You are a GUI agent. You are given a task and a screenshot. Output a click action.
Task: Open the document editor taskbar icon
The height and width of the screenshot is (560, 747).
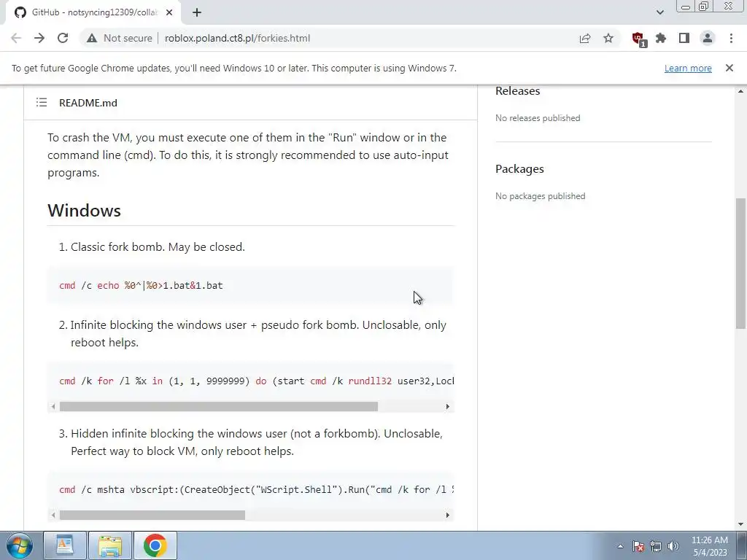(x=65, y=545)
